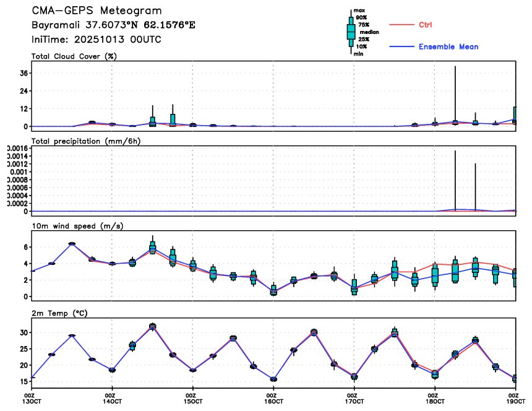Click the 0.0016 tick on precipitation axis
Image resolution: width=532 pixels, height=411 pixels.
point(17,149)
